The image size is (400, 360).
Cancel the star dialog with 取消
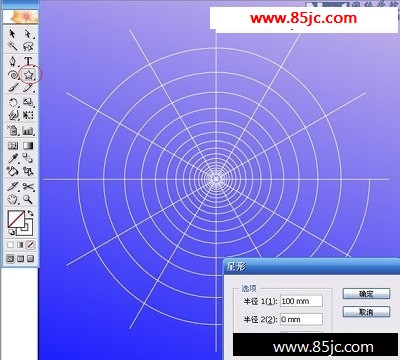point(366,312)
